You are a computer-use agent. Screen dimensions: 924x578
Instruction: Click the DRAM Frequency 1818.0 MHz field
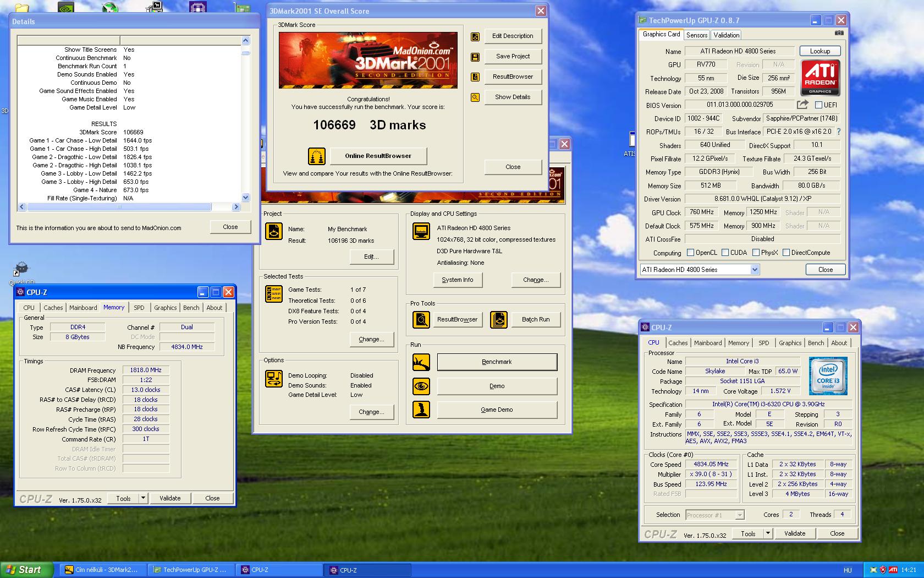(146, 370)
